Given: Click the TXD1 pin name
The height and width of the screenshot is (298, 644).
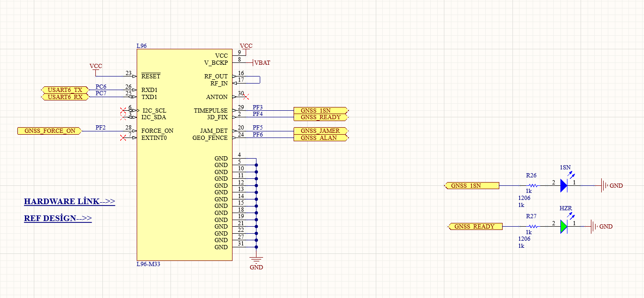Looking at the screenshot, I should click(x=149, y=97).
